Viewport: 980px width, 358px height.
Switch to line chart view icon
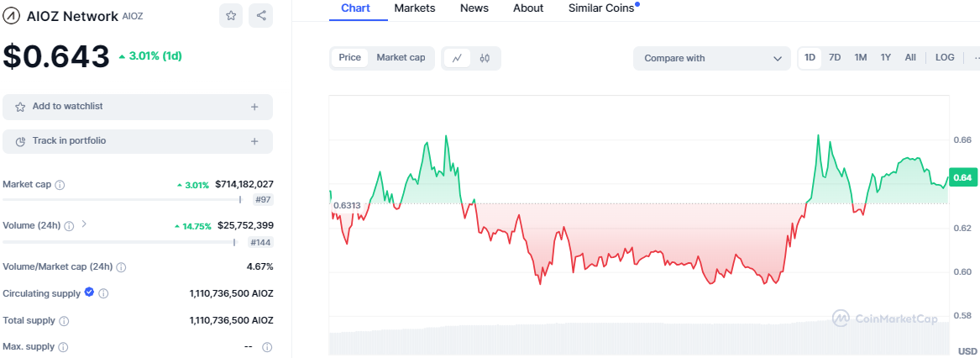[457, 58]
